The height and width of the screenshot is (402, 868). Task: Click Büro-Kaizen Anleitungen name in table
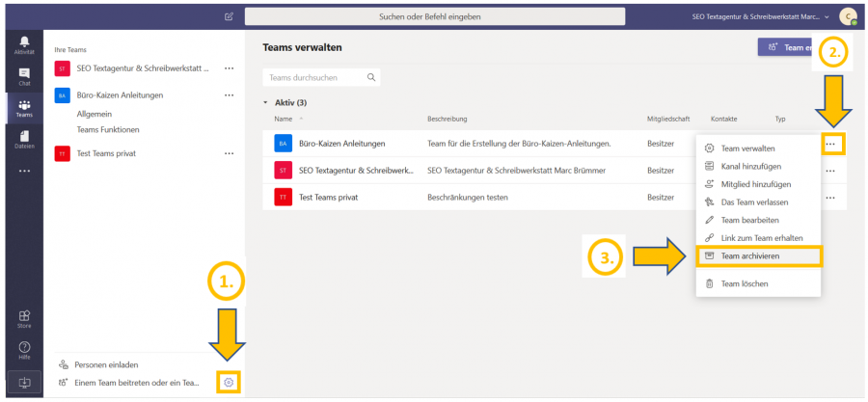(x=342, y=144)
